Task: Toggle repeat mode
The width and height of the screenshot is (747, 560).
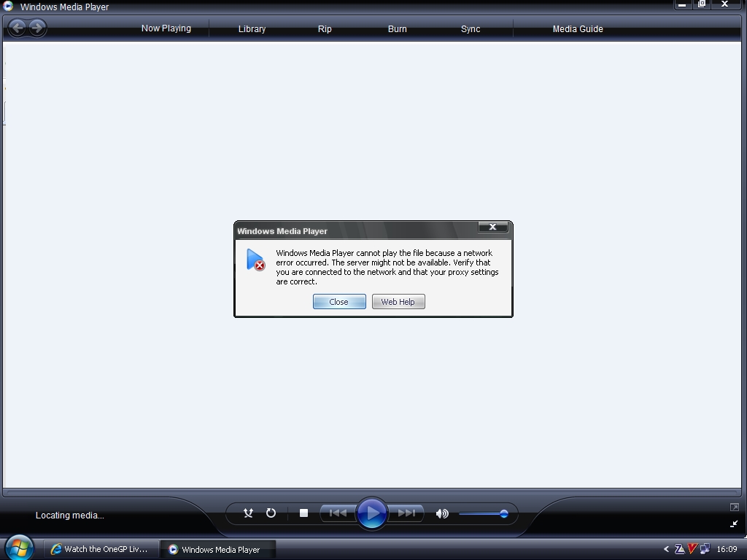Action: (x=271, y=513)
